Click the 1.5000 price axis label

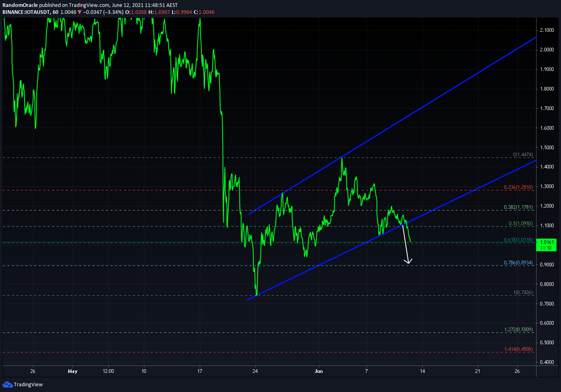tap(547, 148)
